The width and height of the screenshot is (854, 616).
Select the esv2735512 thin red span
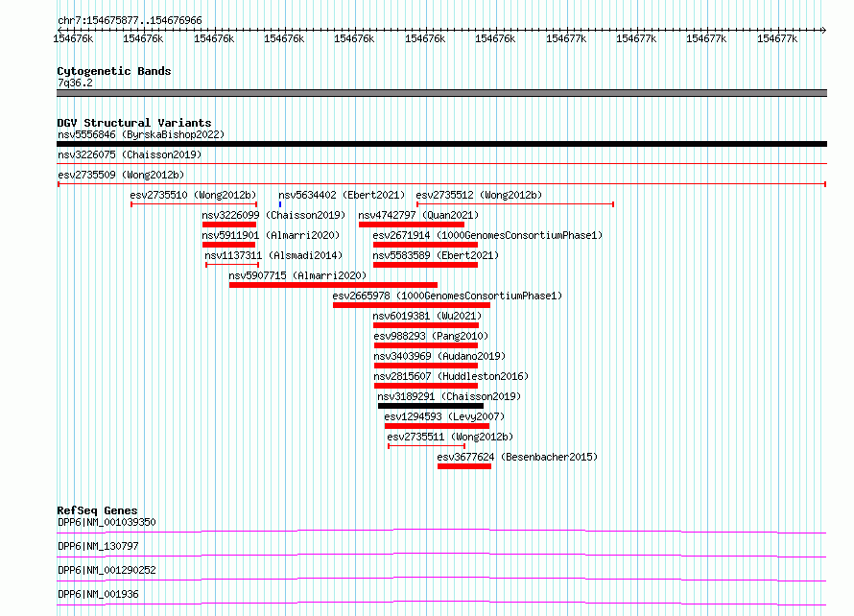[515, 204]
